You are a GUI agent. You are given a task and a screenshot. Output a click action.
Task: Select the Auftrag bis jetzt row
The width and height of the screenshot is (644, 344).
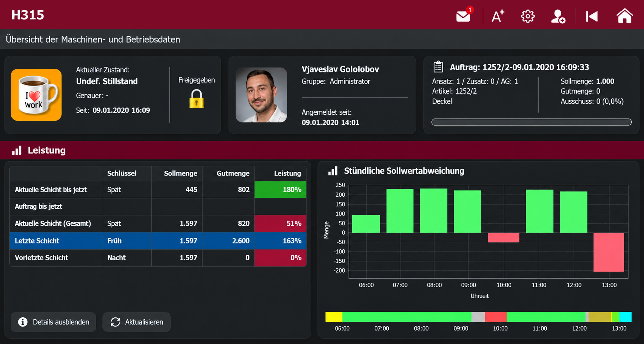click(x=158, y=207)
